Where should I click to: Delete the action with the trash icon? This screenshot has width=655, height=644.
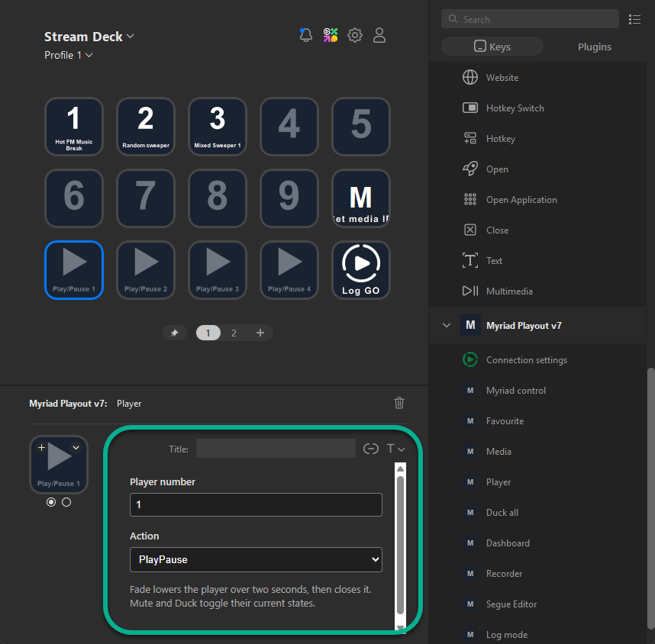pyautogui.click(x=399, y=403)
